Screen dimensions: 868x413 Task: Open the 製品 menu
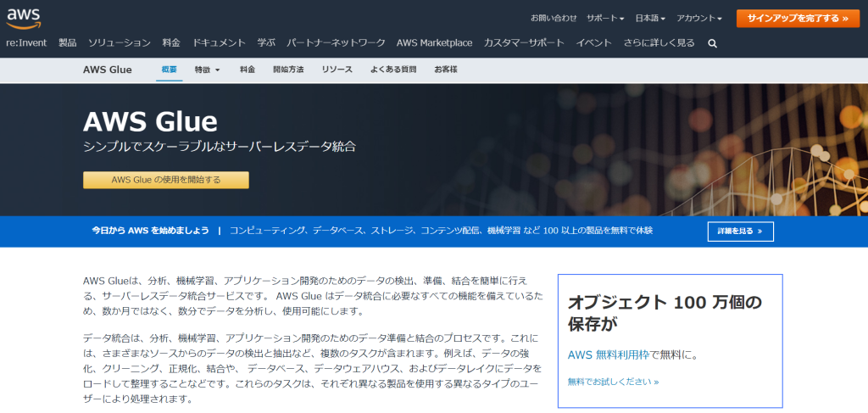pyautogui.click(x=68, y=42)
